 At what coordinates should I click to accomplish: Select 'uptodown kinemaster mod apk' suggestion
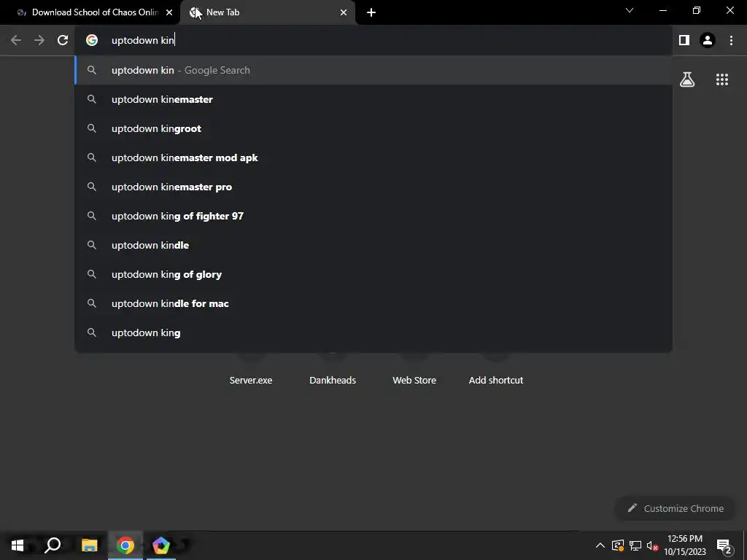pyautogui.click(x=373, y=157)
